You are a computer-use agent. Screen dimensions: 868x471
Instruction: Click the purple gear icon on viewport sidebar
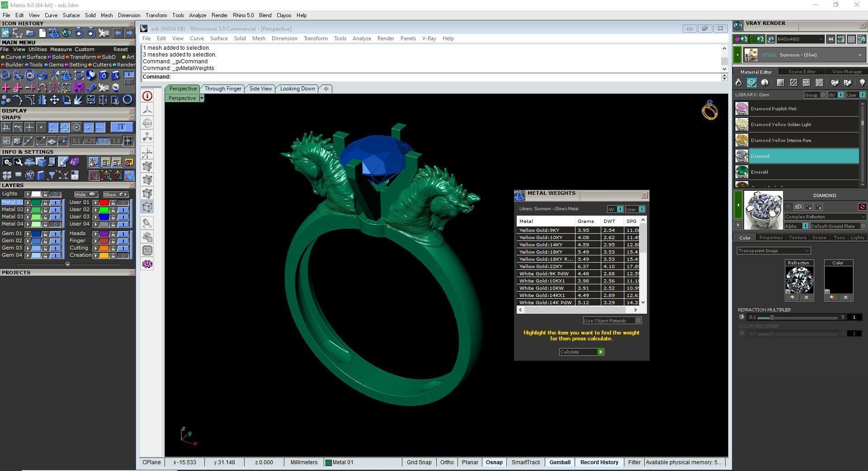coord(147,264)
